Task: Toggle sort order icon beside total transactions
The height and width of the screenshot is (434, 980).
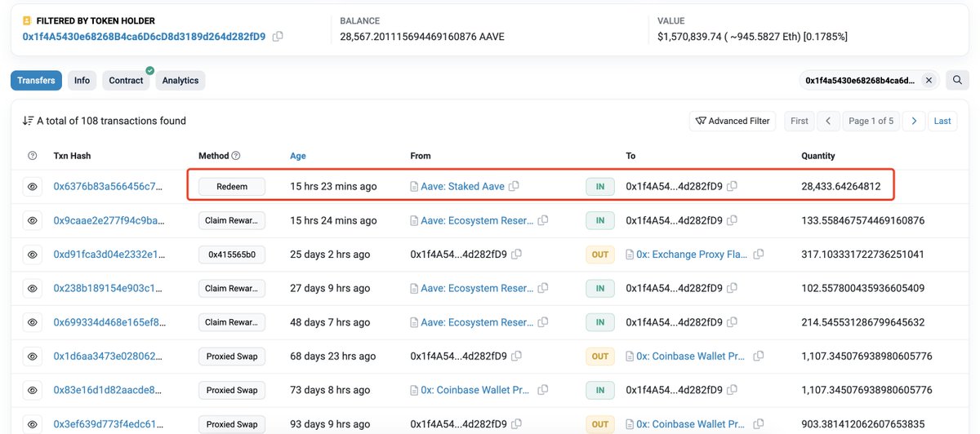Action: pyautogui.click(x=28, y=121)
